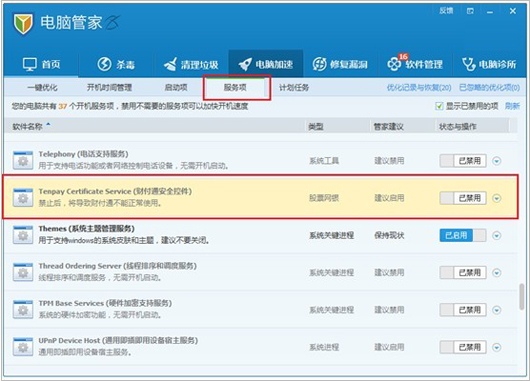Image resolution: width=530 pixels, height=381 pixels.
Task: Click the 反馈 feedback link
Action: coord(446,11)
